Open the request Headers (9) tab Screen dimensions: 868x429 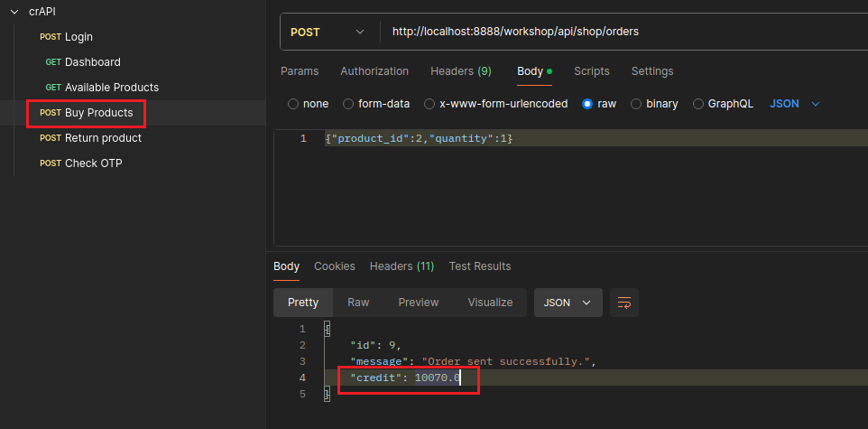[460, 71]
